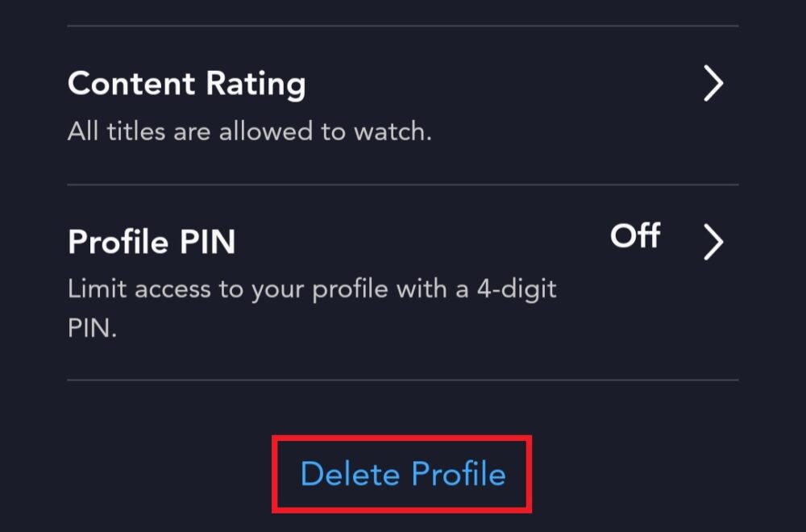Click the red-outlined Delete Profile button

point(402,474)
